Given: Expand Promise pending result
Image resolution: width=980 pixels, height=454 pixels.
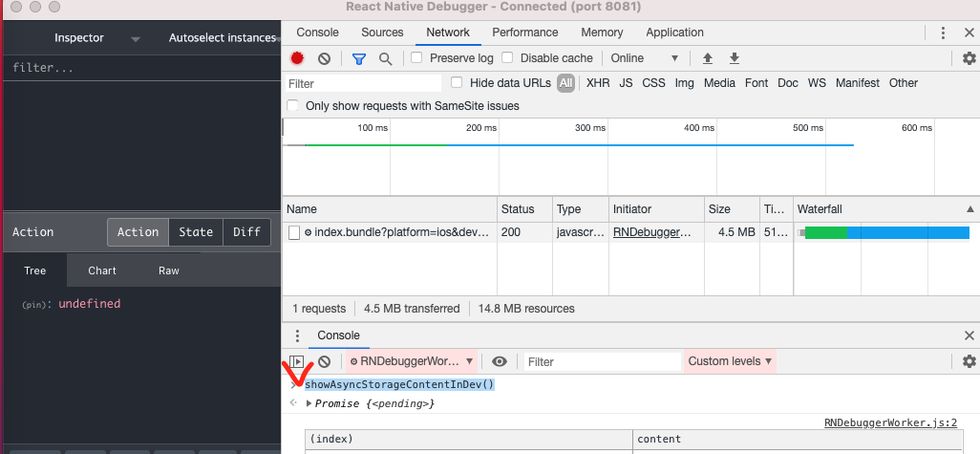Looking at the screenshot, I should [309, 403].
